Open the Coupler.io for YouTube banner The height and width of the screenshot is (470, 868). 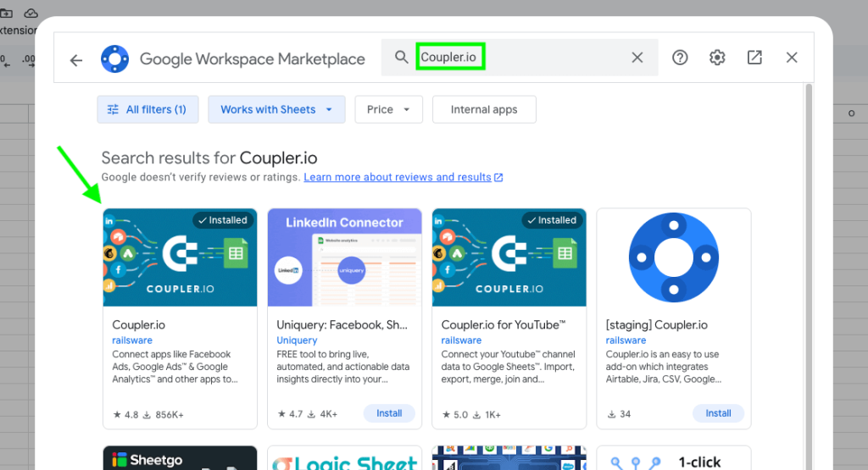coord(509,257)
